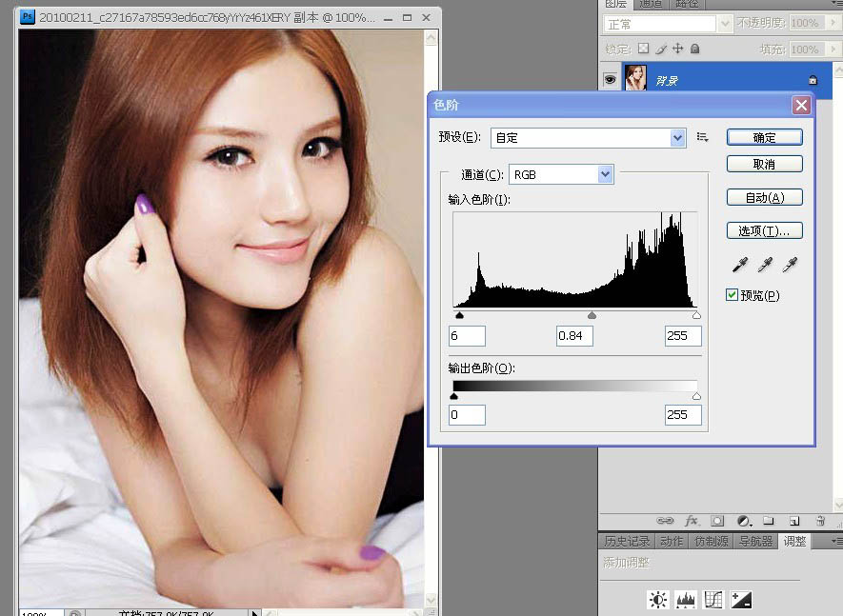Toggle the 预览(P) preview checkbox
Viewport: 843px width, 616px height.
click(732, 294)
